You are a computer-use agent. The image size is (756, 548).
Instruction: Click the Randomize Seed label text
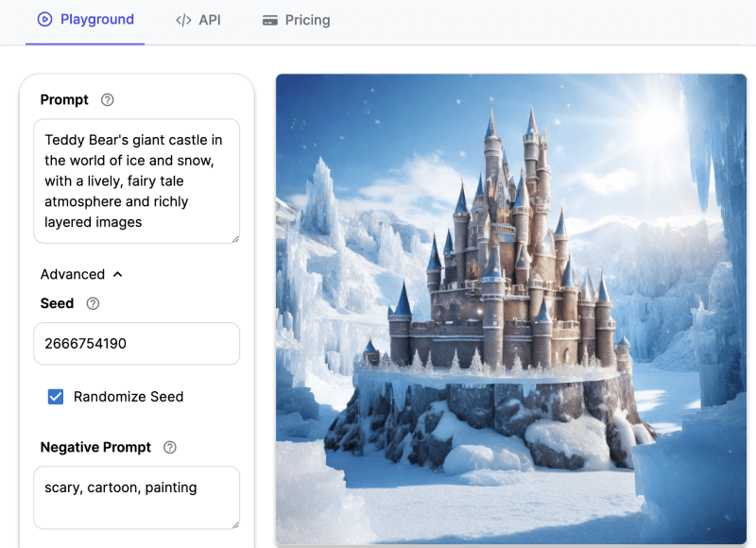click(x=129, y=397)
